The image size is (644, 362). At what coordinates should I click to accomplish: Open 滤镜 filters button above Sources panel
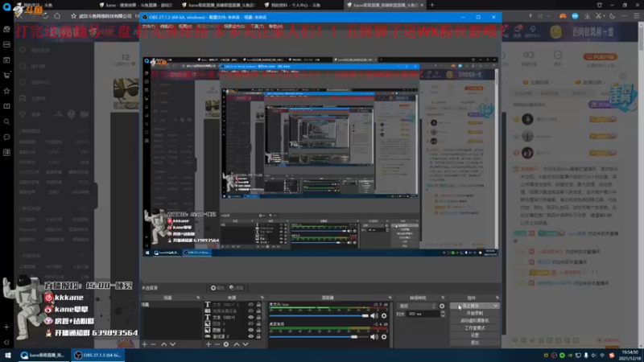pyautogui.click(x=236, y=288)
